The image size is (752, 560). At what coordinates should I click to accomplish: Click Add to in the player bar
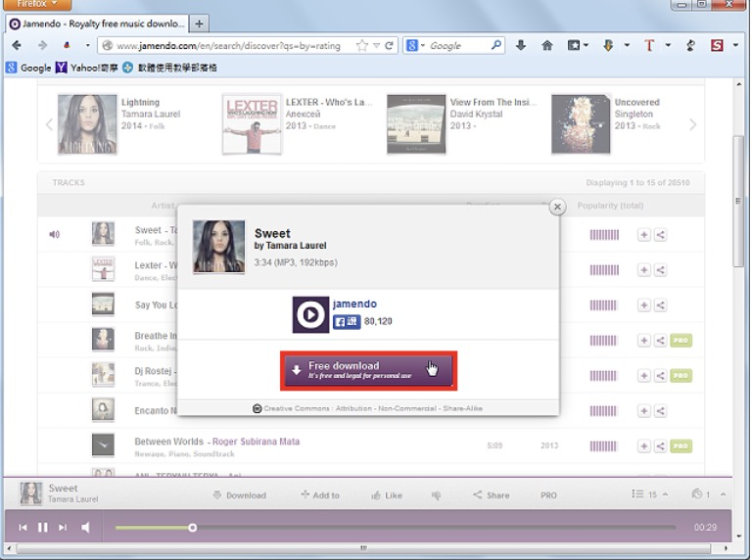[x=320, y=495]
